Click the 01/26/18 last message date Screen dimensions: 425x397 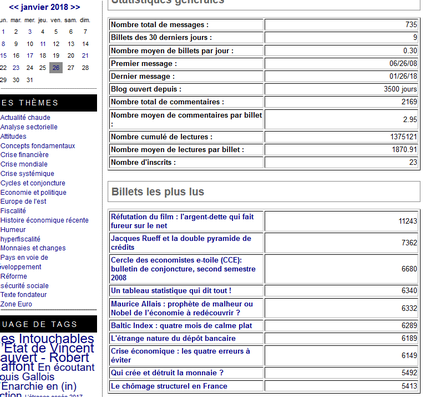(x=403, y=76)
